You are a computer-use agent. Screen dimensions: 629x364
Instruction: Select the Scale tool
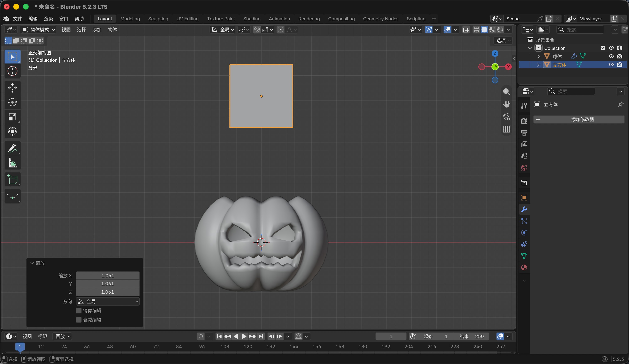coord(12,117)
